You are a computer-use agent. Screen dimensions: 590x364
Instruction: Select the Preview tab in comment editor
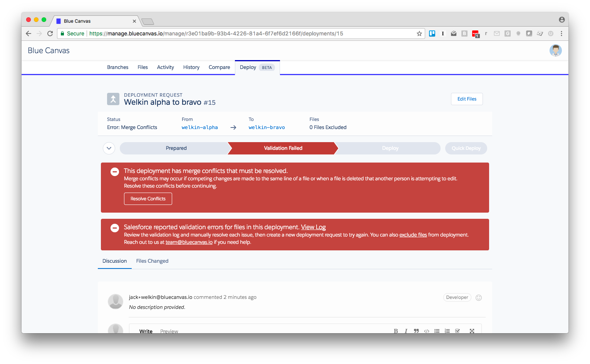[x=169, y=331]
